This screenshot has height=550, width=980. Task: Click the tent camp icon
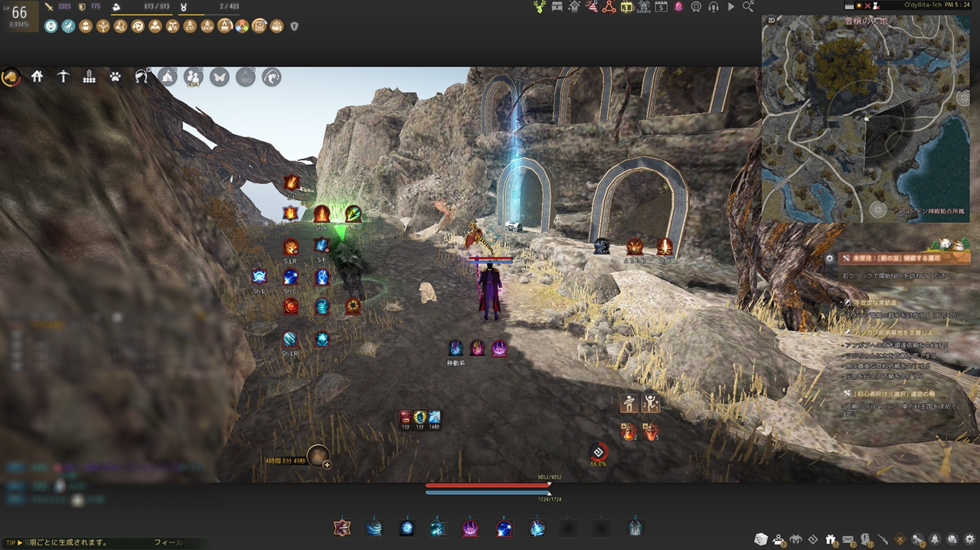tap(167, 77)
